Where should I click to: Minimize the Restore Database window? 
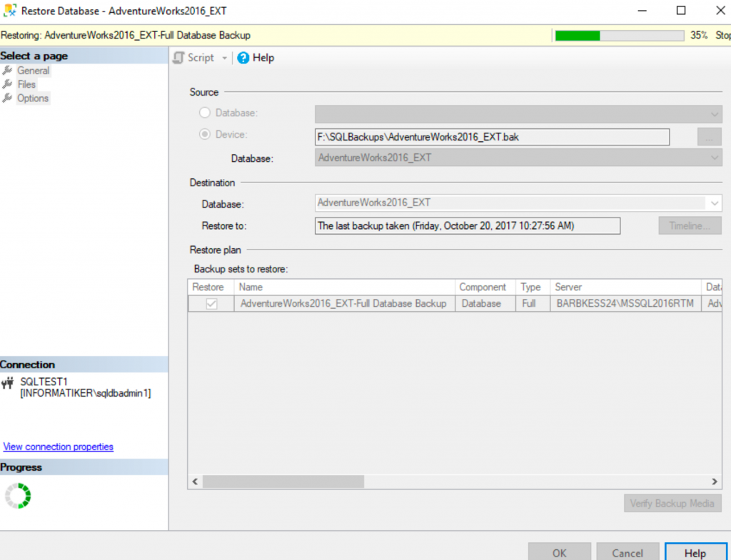click(642, 10)
